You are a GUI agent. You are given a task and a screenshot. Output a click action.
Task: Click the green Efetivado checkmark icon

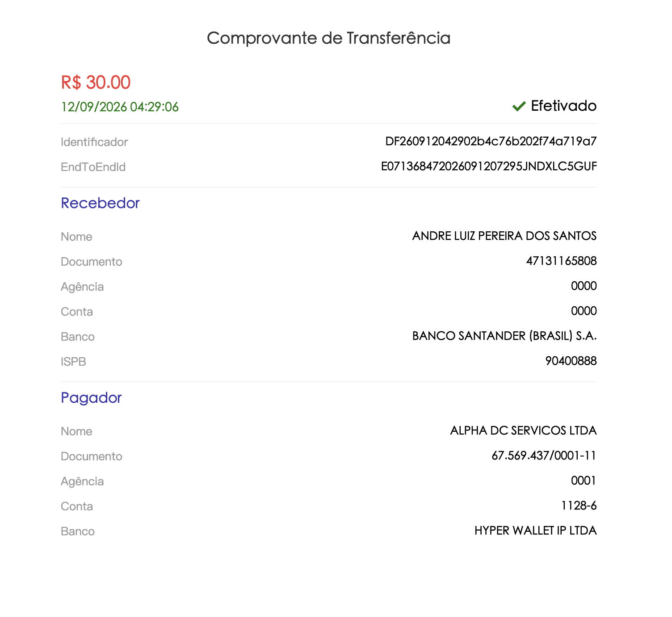tap(519, 106)
